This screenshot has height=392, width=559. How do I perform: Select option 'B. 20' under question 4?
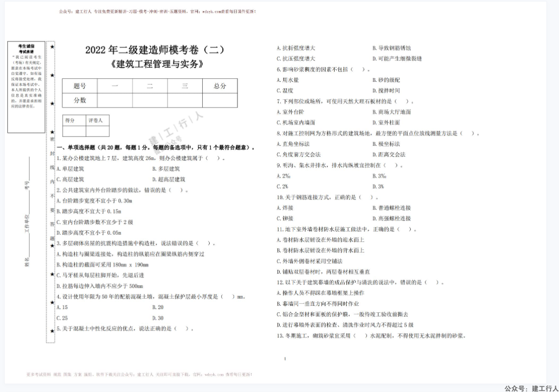[158, 308]
